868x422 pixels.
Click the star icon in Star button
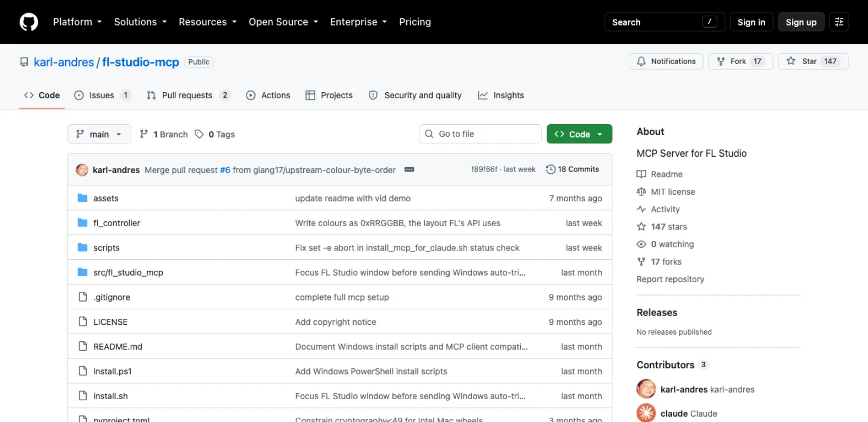point(791,61)
